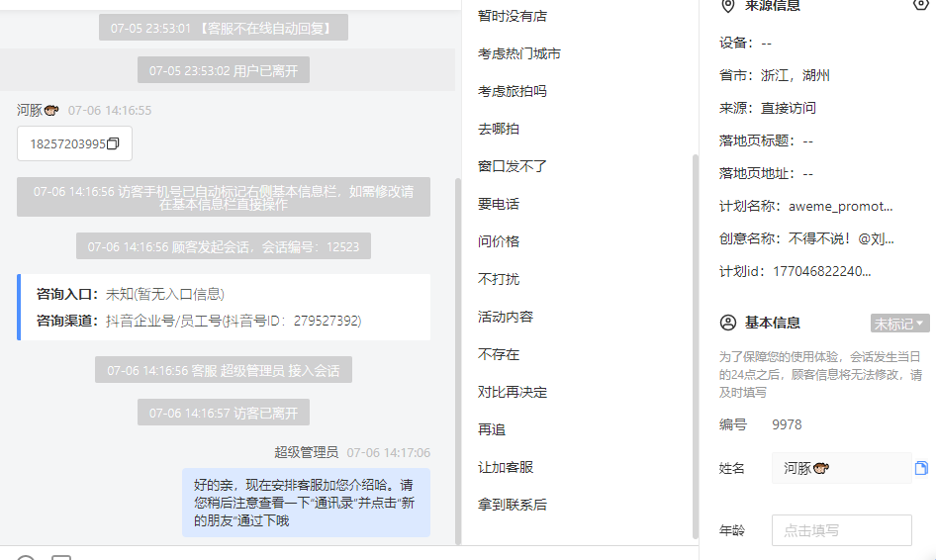Click the 咨询入口 未知 line
This screenshot has height=560, width=936.
click(131, 294)
